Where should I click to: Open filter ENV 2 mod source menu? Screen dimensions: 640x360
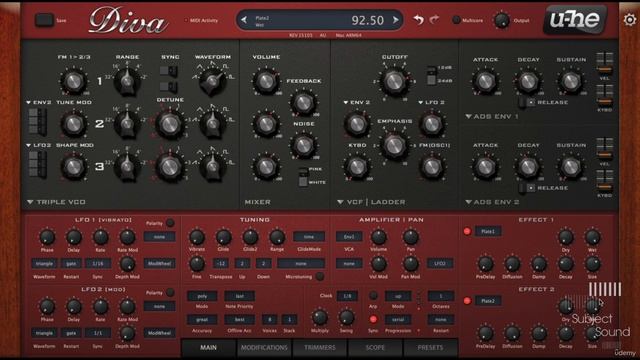click(356, 102)
